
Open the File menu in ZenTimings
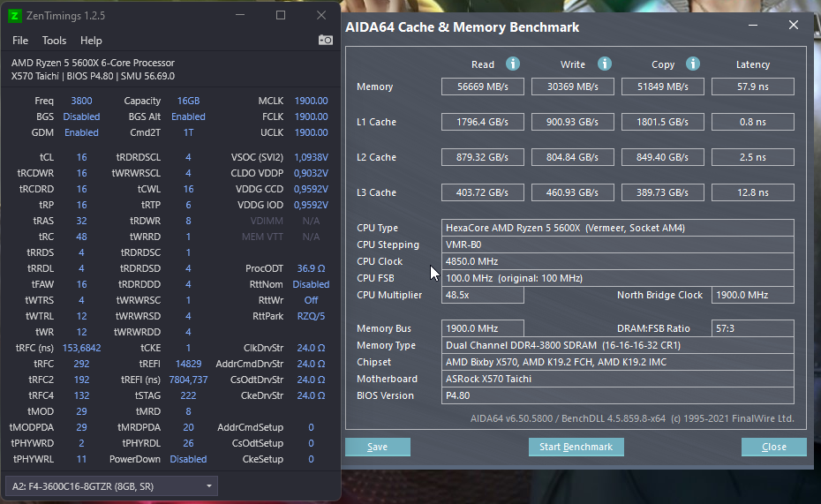(x=20, y=41)
